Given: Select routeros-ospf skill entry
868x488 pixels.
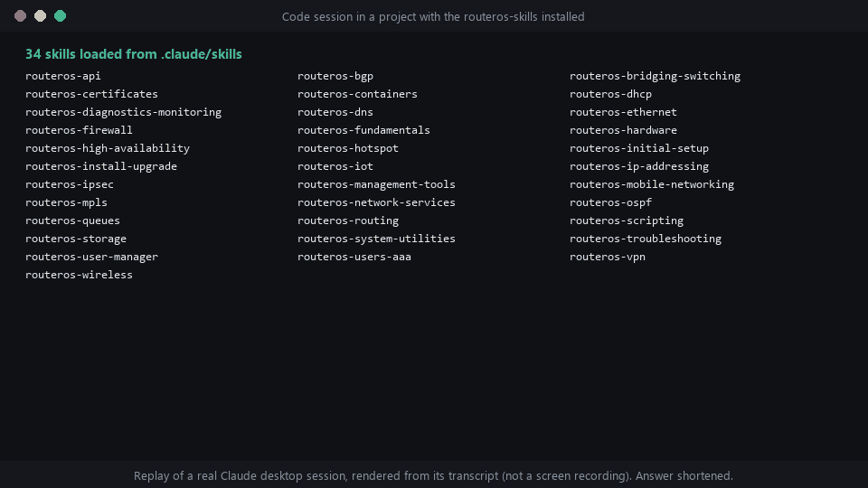Looking at the screenshot, I should pyautogui.click(x=610, y=202).
